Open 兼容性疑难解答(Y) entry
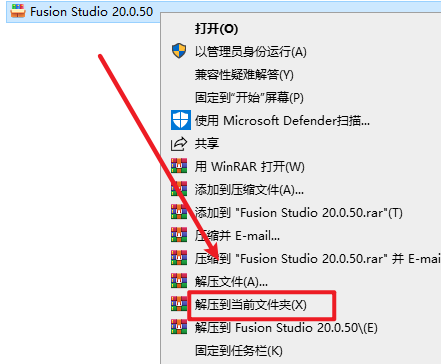The image size is (441, 364). pyautogui.click(x=244, y=75)
